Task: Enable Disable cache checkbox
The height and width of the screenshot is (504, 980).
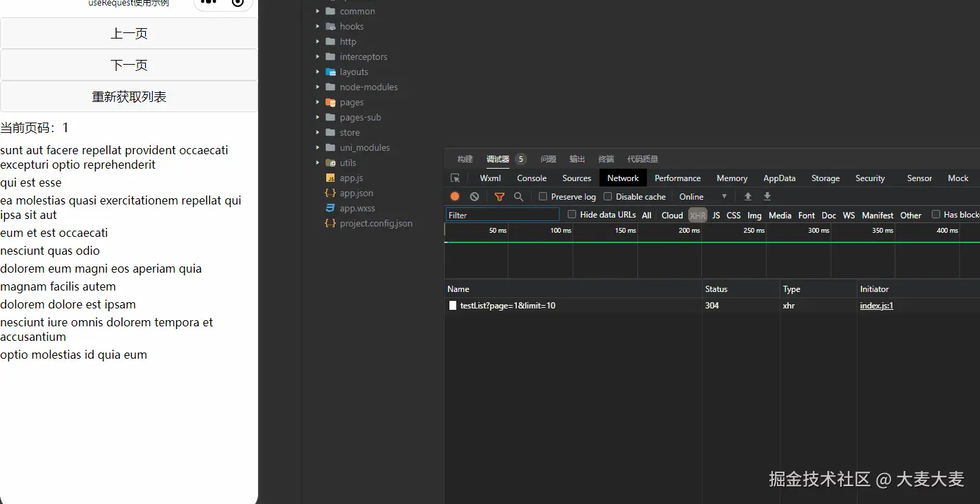Action: [x=608, y=196]
